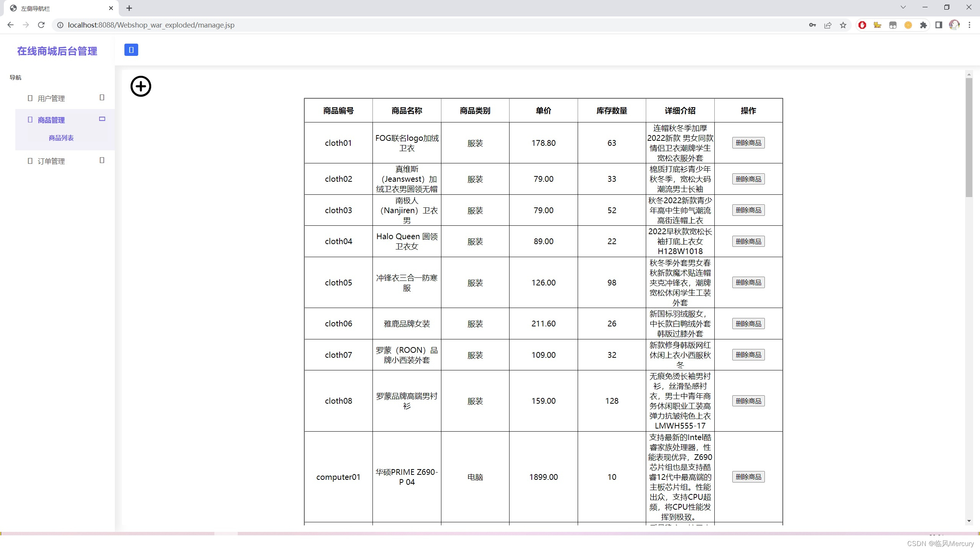
Task: Open 订单管理 in the sidebar
Action: (51, 161)
